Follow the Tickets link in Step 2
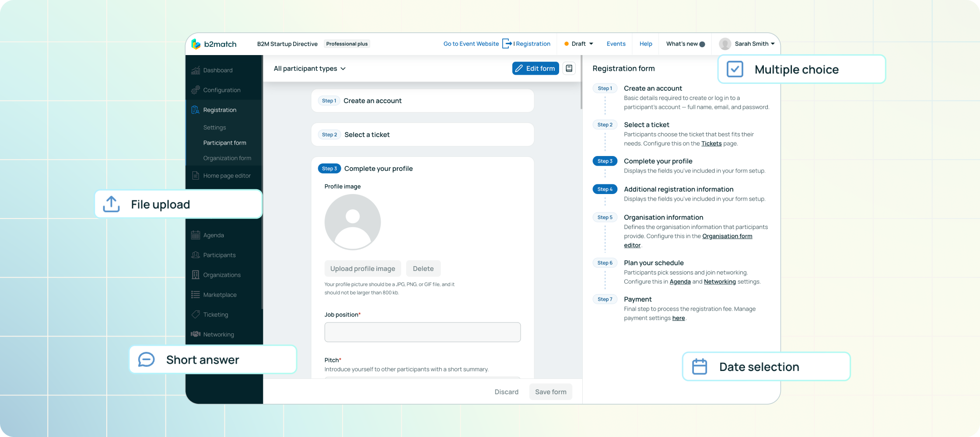This screenshot has height=437, width=980. click(711, 144)
